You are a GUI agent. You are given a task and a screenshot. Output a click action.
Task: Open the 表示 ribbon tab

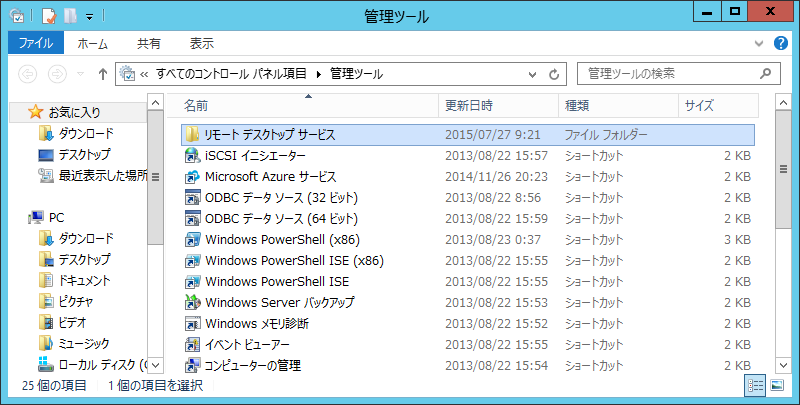(x=202, y=43)
